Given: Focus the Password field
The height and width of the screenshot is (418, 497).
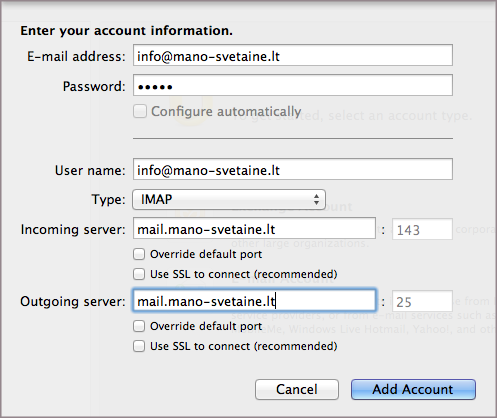Looking at the screenshot, I should click(x=293, y=86).
